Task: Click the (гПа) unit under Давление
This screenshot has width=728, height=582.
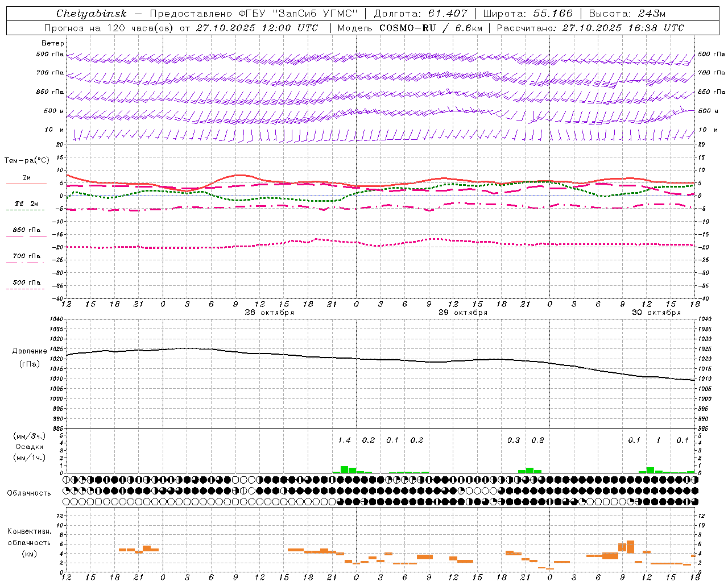Action: pyautogui.click(x=29, y=364)
